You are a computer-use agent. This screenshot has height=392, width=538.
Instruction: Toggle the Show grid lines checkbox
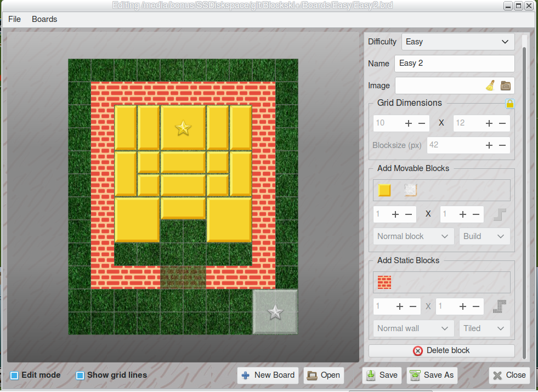[80, 376]
